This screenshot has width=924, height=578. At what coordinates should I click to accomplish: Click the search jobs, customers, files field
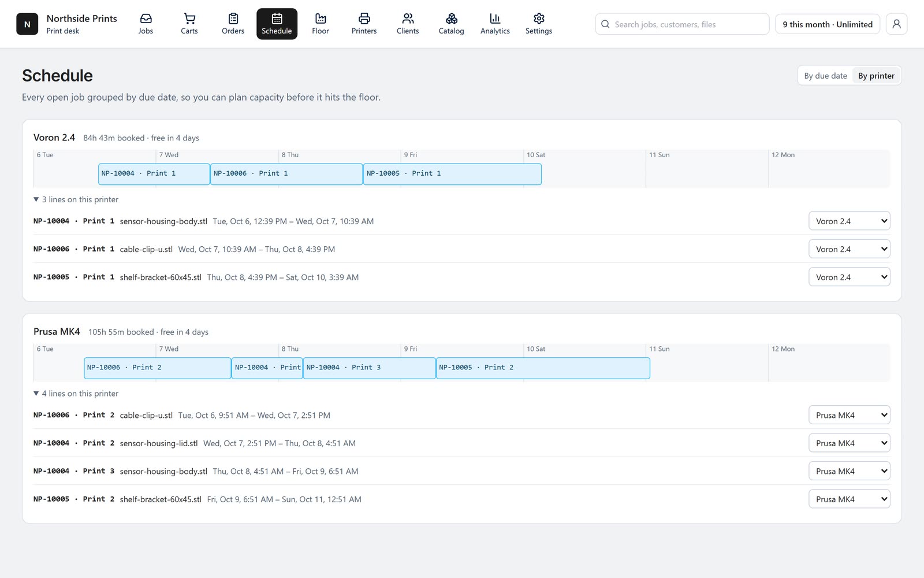[x=682, y=24]
